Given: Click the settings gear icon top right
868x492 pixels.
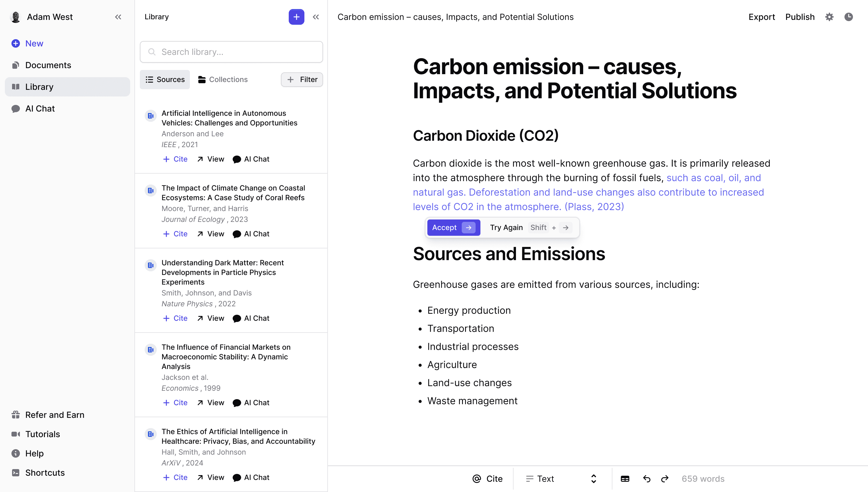Looking at the screenshot, I should coord(829,17).
